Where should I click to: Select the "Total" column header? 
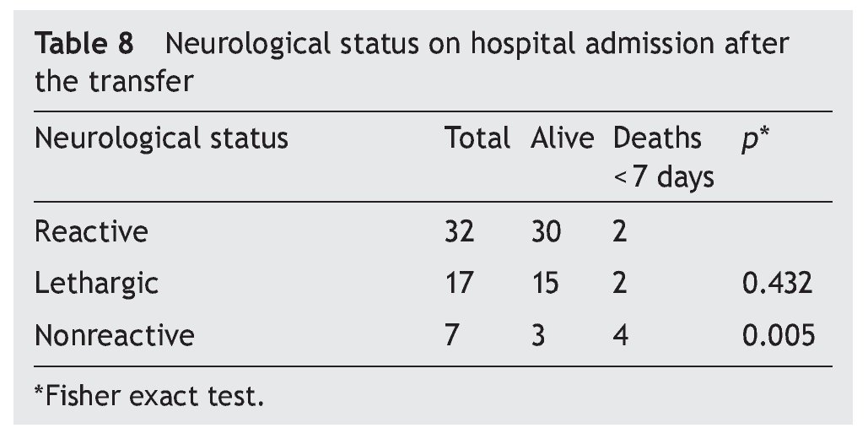477,138
